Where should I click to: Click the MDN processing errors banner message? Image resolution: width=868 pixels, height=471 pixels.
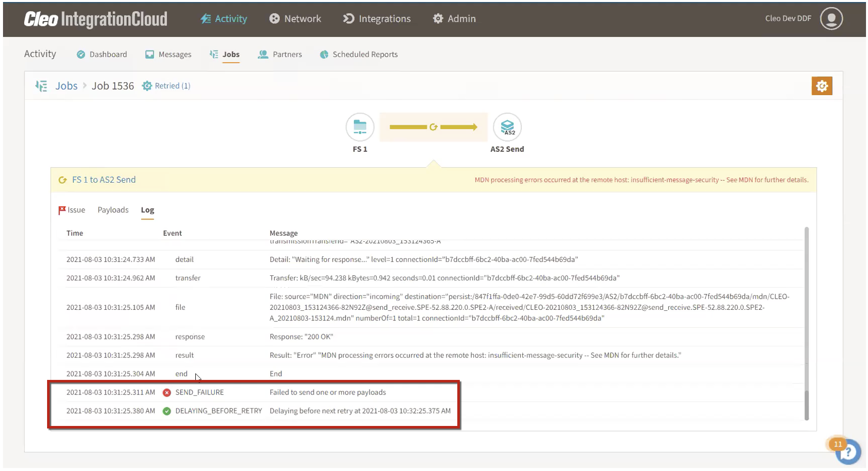click(642, 180)
